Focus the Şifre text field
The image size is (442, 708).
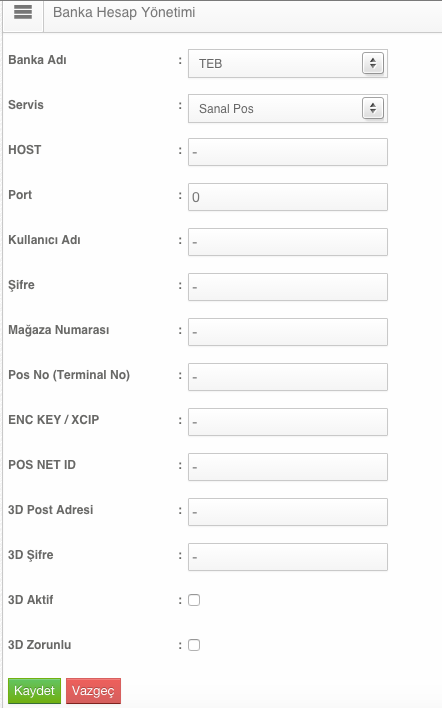point(288,287)
